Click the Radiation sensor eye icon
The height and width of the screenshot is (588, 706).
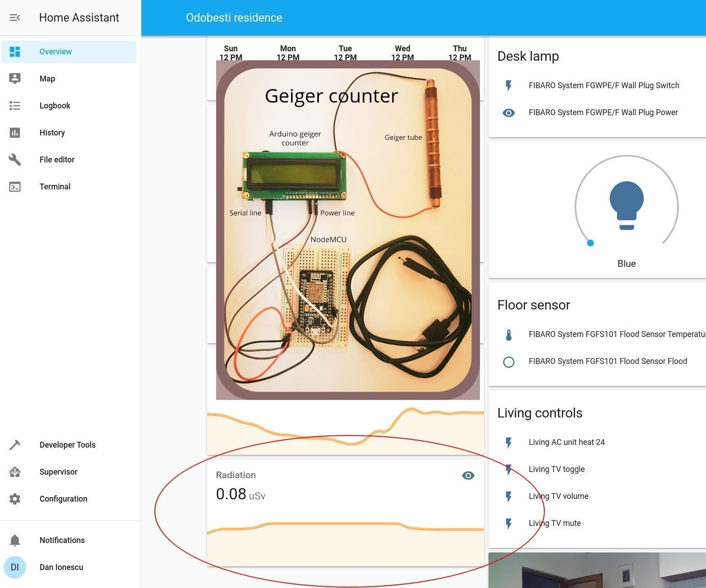tap(468, 476)
